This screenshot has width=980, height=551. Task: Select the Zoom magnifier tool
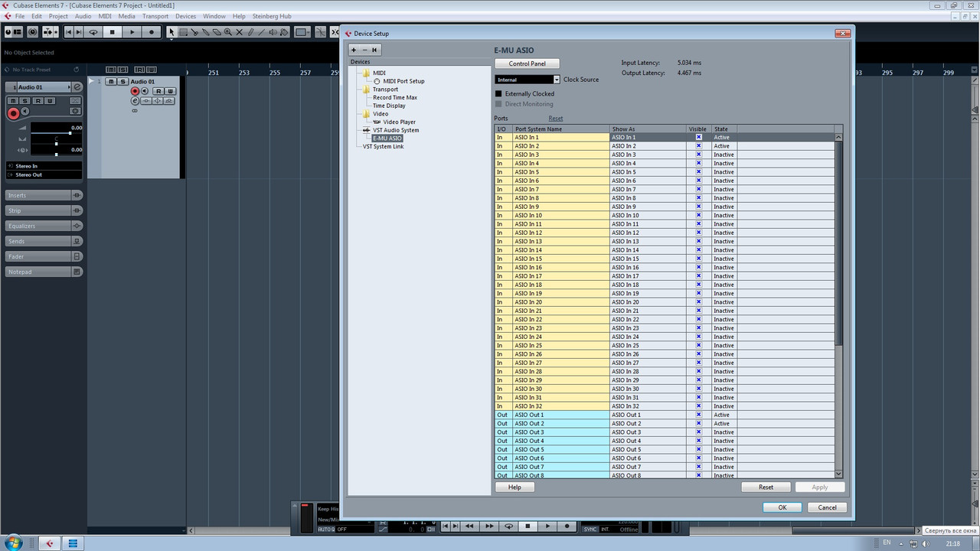228,32
